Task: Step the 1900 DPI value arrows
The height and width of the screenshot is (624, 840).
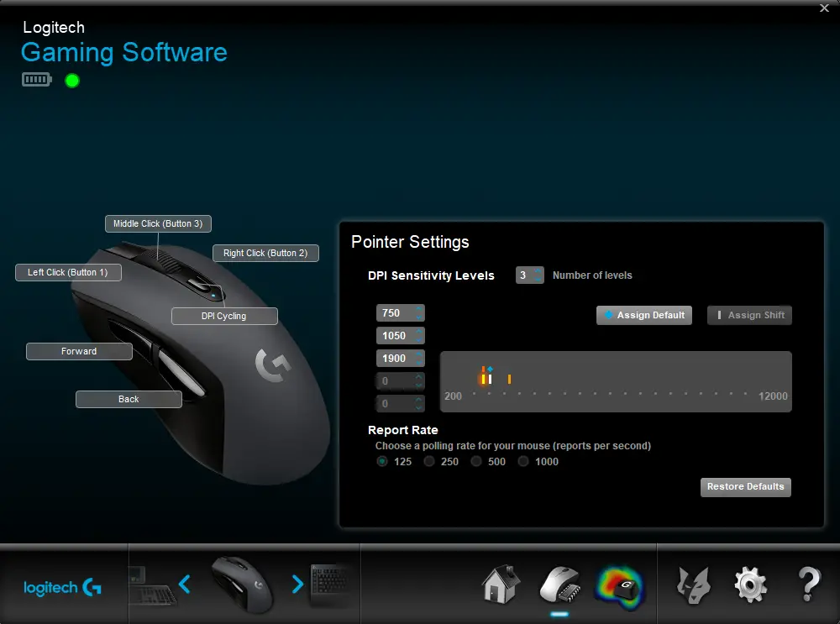Action: (419, 359)
